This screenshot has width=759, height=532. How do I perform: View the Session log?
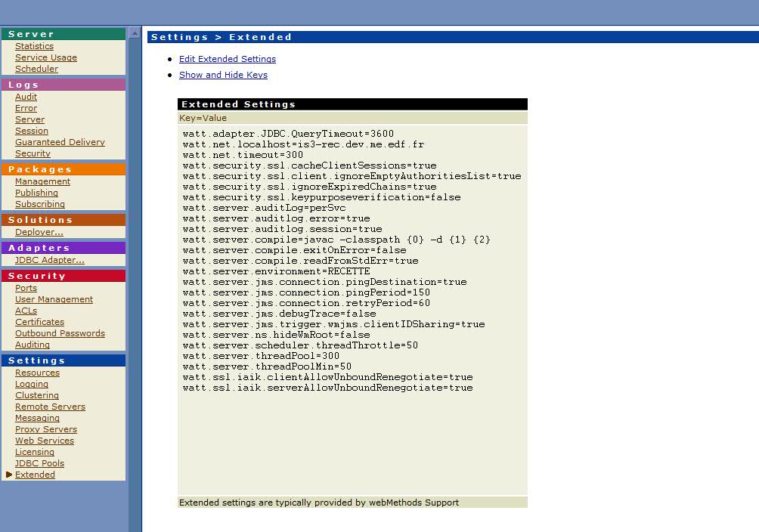(x=32, y=131)
